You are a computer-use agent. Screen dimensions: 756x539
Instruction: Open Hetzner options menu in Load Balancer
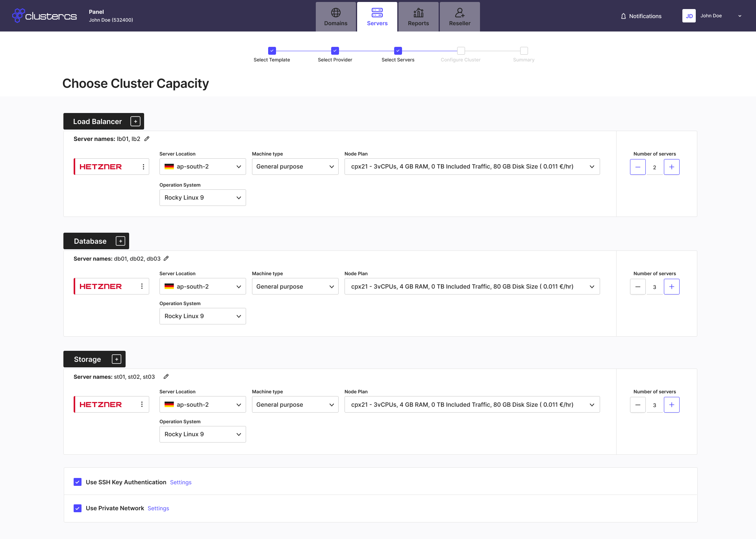tap(143, 167)
